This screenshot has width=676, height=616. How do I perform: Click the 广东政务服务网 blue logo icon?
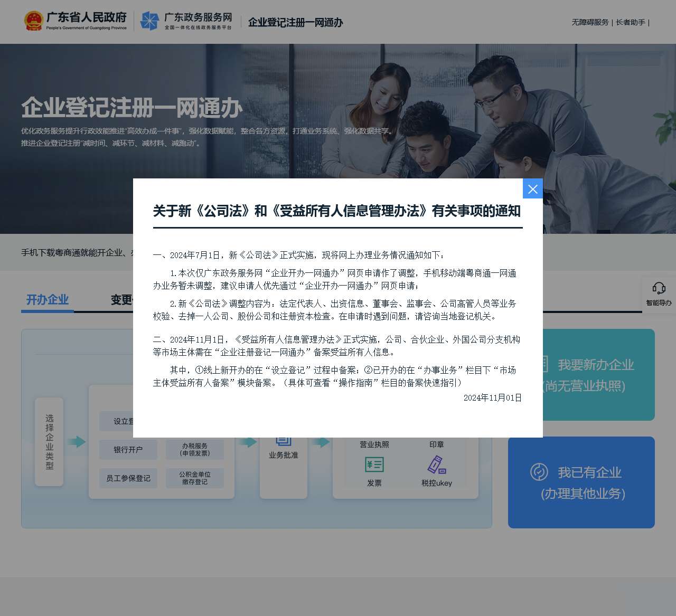[149, 21]
